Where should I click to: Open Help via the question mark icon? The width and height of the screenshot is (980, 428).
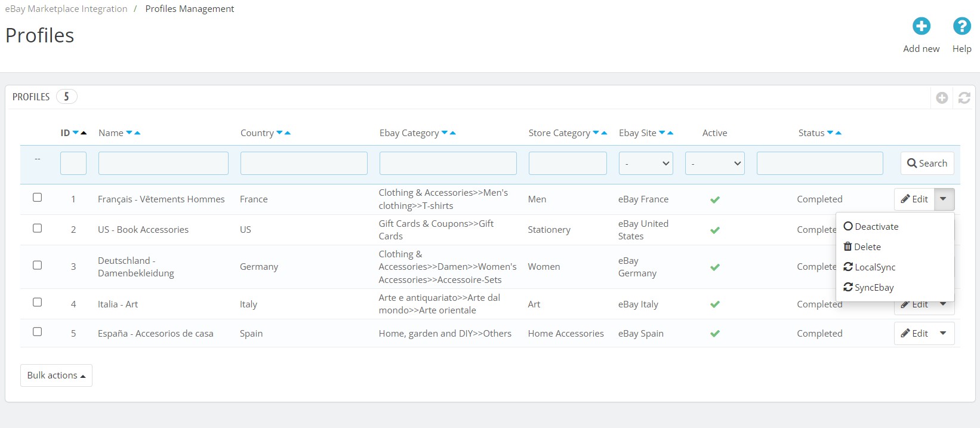(961, 26)
